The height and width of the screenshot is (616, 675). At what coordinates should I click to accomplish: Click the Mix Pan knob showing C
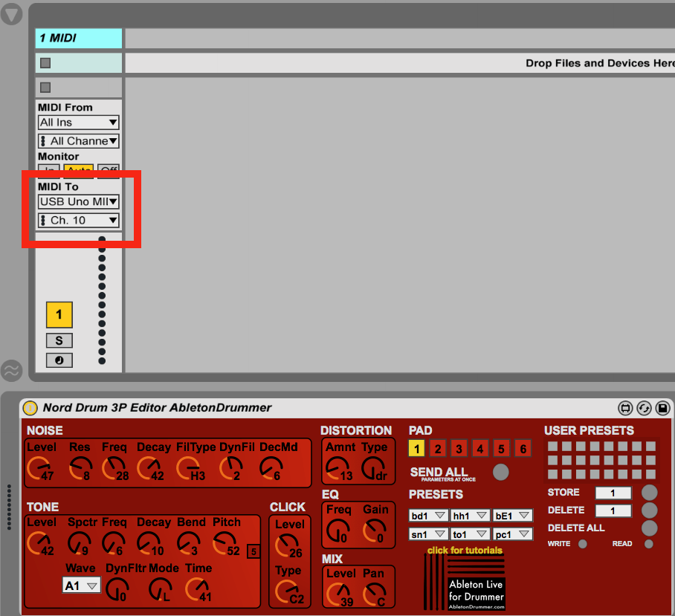374,594
